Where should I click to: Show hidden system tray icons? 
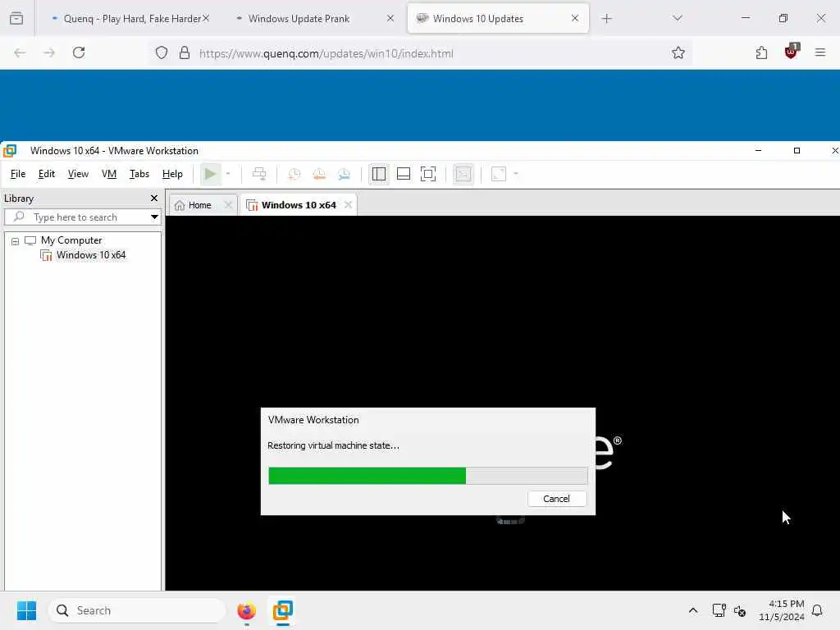pos(692,610)
